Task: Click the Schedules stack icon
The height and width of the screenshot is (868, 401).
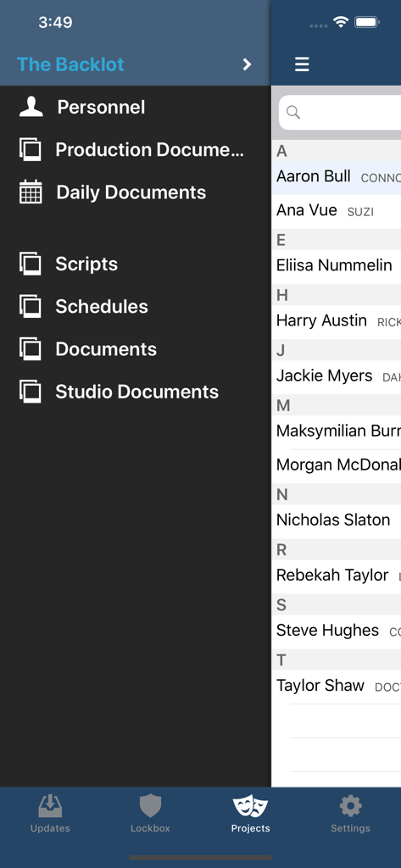Action: 31,306
